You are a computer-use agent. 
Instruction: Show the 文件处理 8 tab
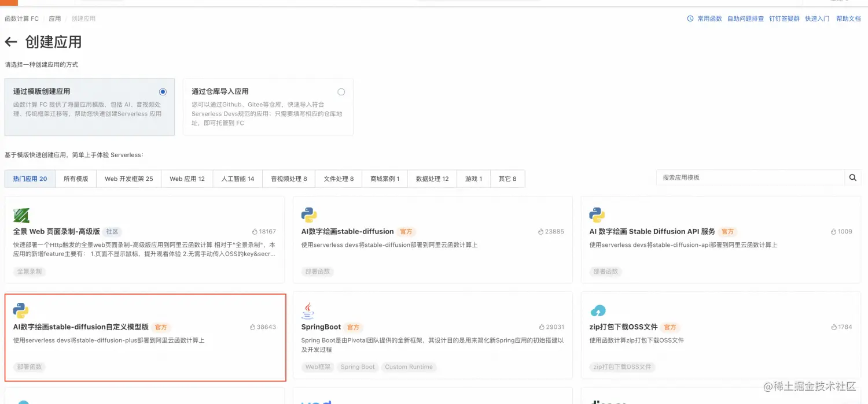[x=339, y=179]
